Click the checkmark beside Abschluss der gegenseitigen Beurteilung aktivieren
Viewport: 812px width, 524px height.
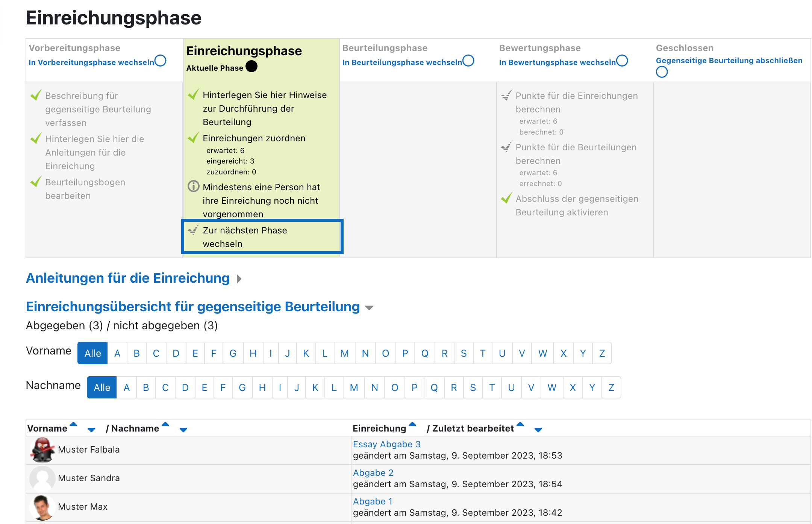[x=506, y=198]
